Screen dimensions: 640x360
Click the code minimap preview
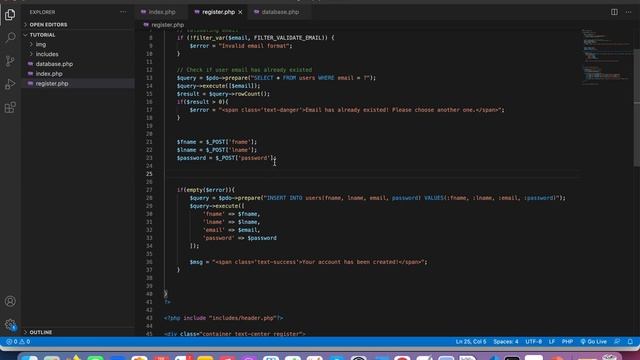[x=606, y=57]
